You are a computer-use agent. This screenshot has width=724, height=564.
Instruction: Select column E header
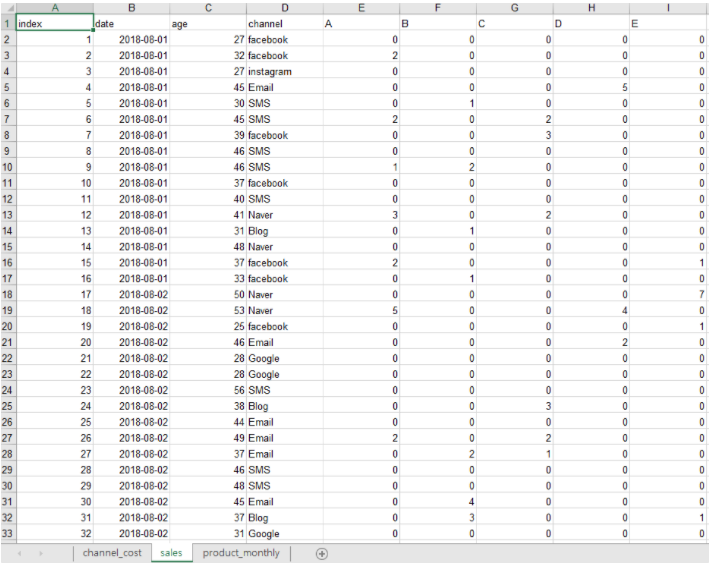[x=362, y=8]
